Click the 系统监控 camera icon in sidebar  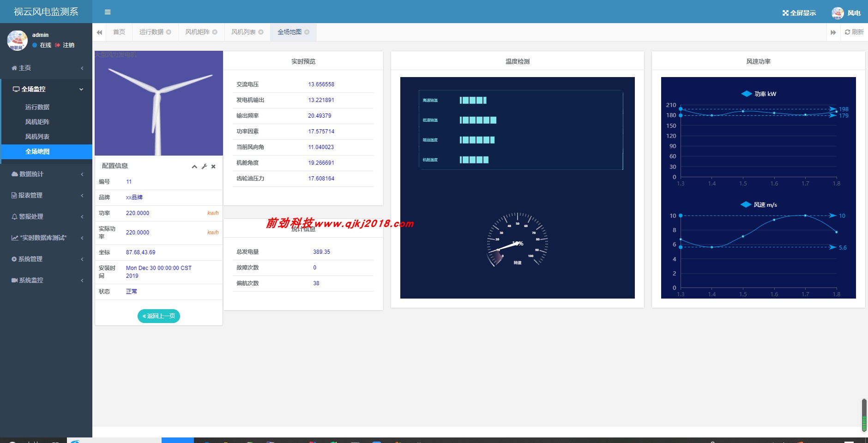click(x=13, y=280)
